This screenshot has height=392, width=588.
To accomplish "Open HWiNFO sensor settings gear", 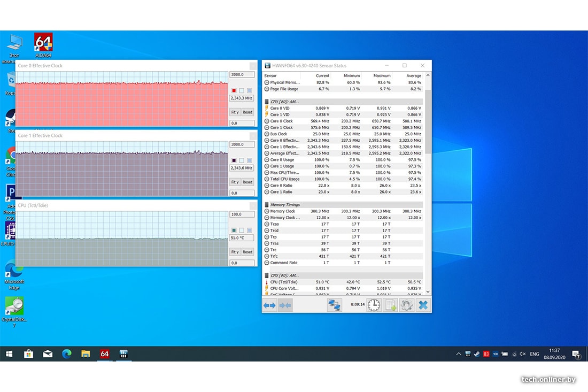I will coord(407,305).
